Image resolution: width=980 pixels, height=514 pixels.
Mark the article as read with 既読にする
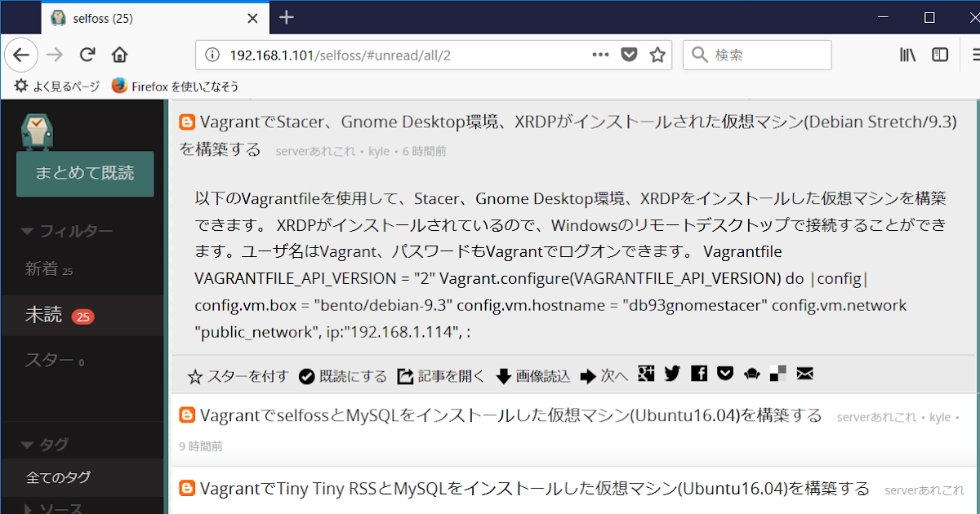pos(342,374)
